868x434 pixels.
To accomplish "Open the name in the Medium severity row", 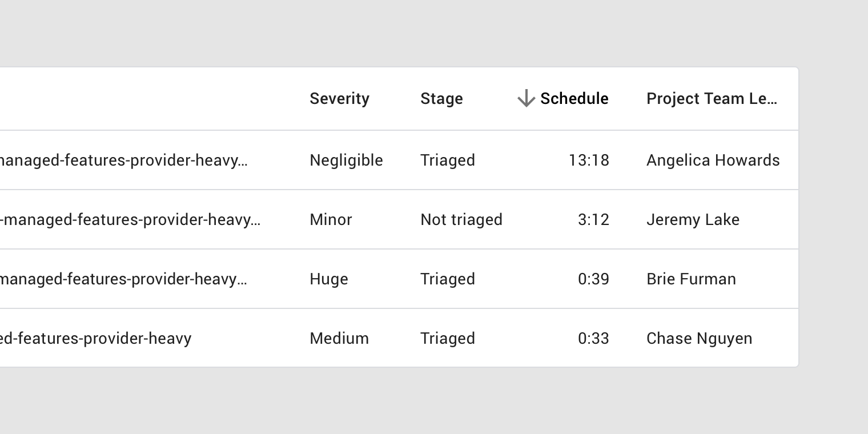I will point(95,339).
